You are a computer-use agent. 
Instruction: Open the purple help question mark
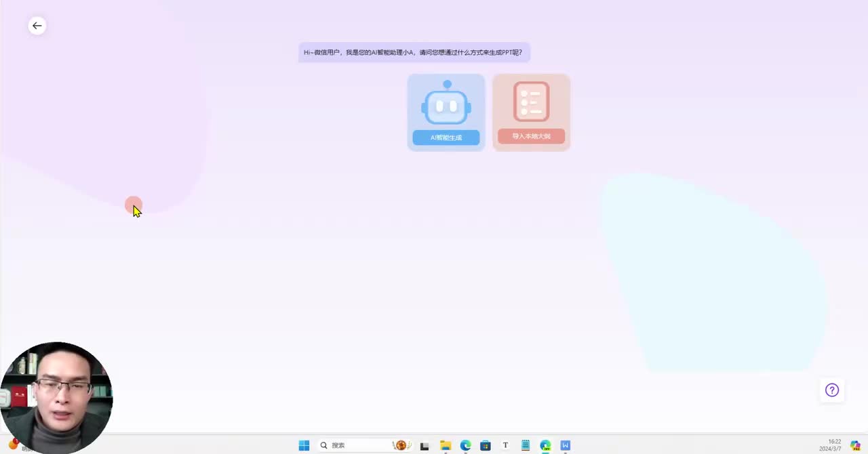pos(832,390)
